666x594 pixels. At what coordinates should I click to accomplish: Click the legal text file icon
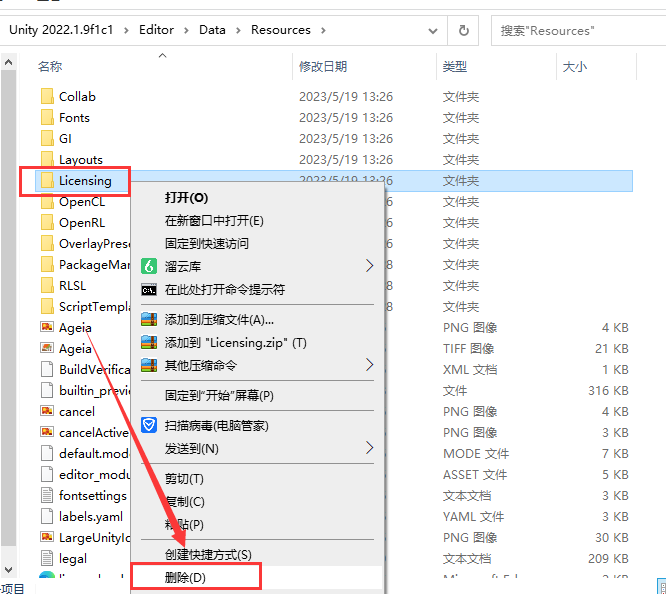[47, 558]
